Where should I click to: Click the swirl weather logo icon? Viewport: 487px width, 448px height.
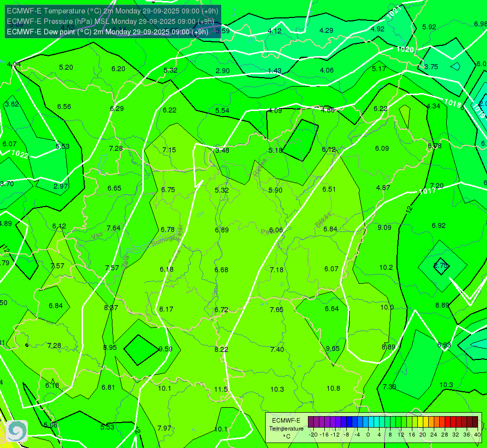click(x=17, y=431)
